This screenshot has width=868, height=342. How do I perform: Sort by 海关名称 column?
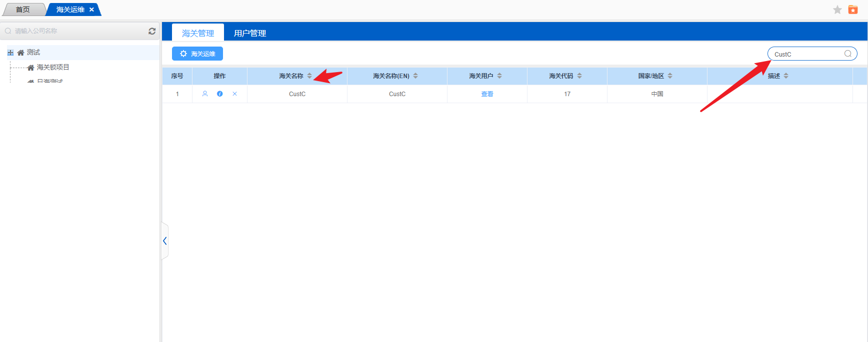[309, 76]
